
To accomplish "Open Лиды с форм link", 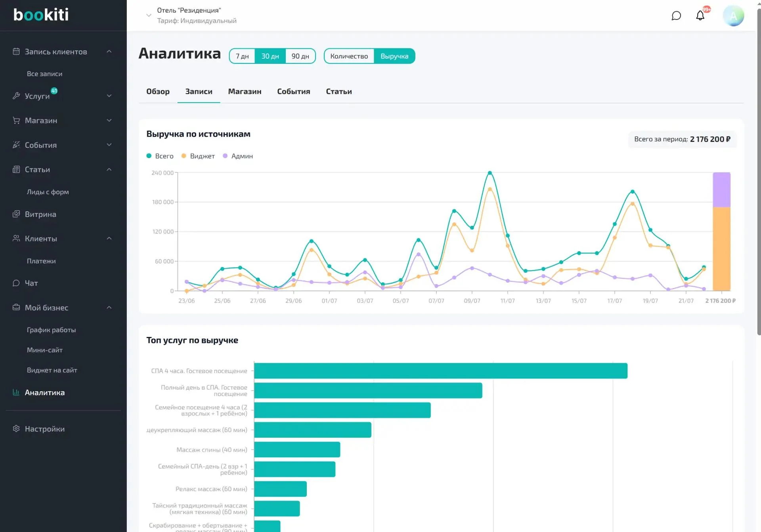I will [x=48, y=192].
